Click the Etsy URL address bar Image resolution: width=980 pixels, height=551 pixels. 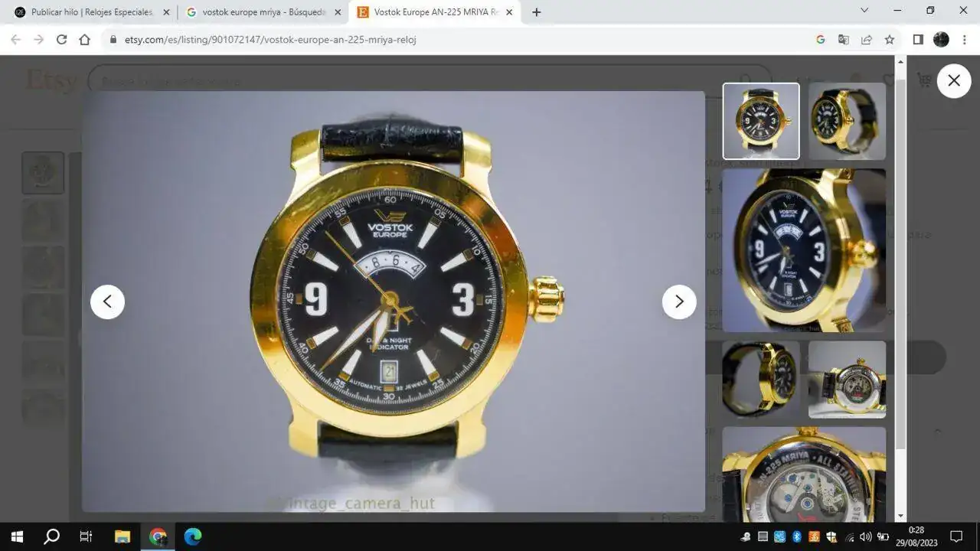click(459, 40)
